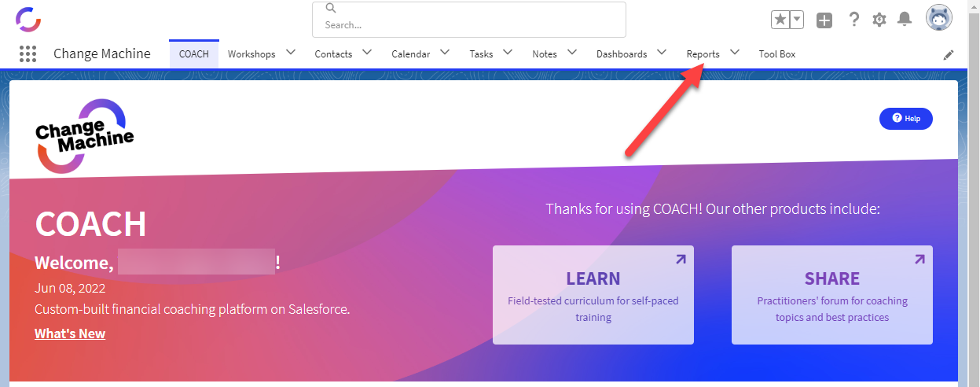The height and width of the screenshot is (387, 980).
Task: Expand the Reports tab dropdown chevron
Action: pyautogui.click(x=734, y=53)
